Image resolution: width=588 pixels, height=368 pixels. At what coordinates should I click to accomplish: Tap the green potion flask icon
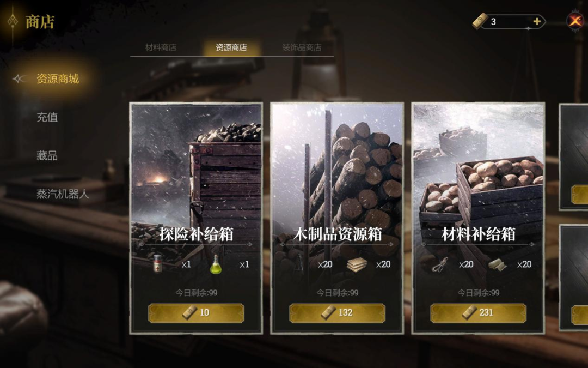(216, 264)
